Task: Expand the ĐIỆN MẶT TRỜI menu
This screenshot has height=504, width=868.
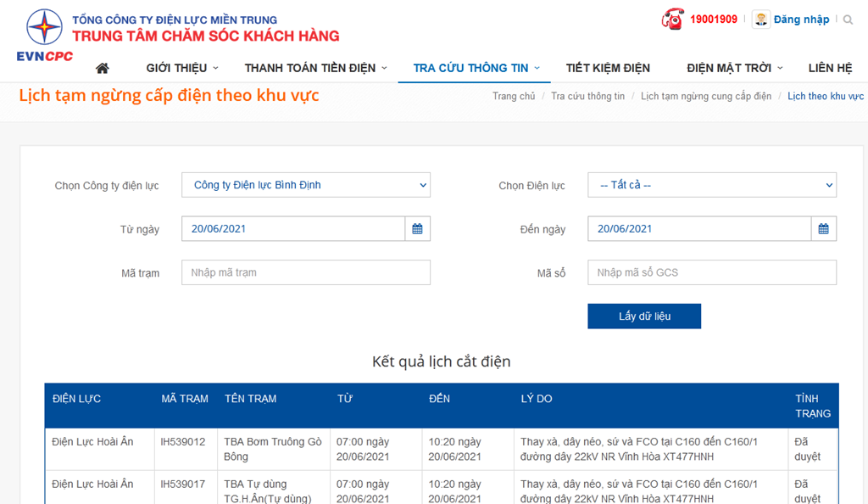Action: (x=735, y=68)
